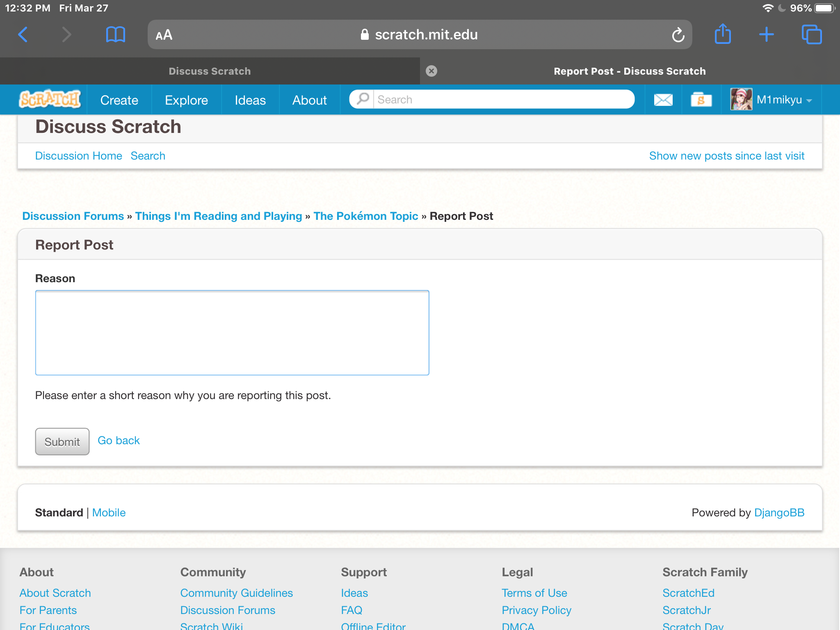This screenshot has height=630, width=840.
Task: Open a new browser tab
Action: click(x=767, y=34)
